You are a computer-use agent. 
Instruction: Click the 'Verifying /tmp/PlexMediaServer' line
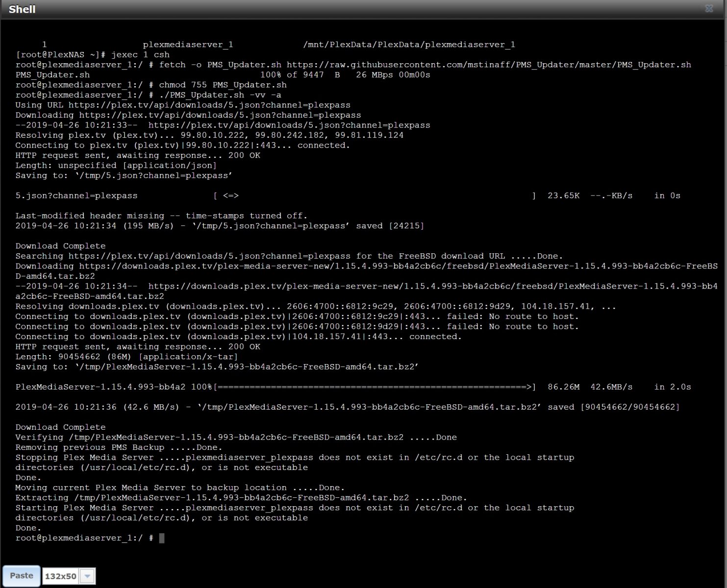tap(236, 438)
